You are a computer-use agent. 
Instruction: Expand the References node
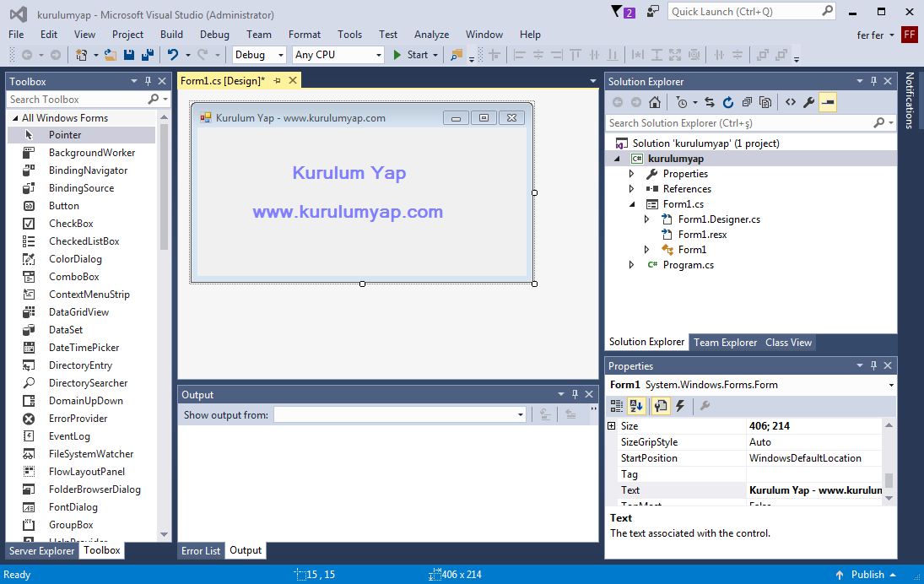coord(631,188)
